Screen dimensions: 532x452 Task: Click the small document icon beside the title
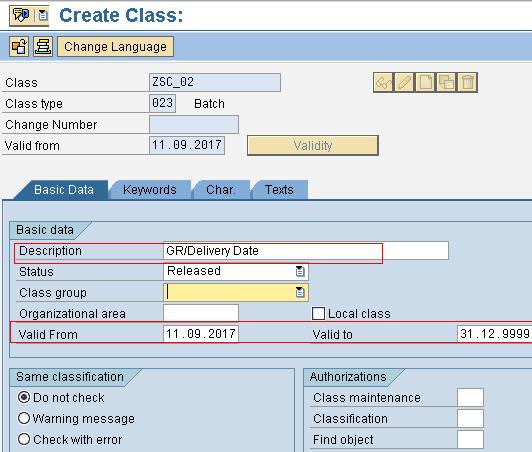coord(42,15)
